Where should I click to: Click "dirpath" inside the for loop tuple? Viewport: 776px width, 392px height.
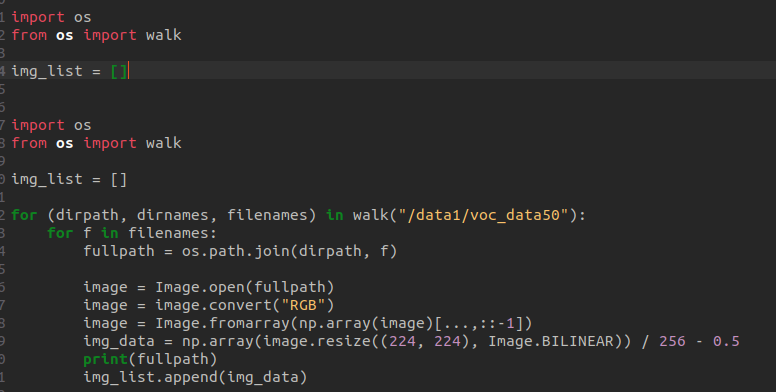pyautogui.click(x=87, y=215)
